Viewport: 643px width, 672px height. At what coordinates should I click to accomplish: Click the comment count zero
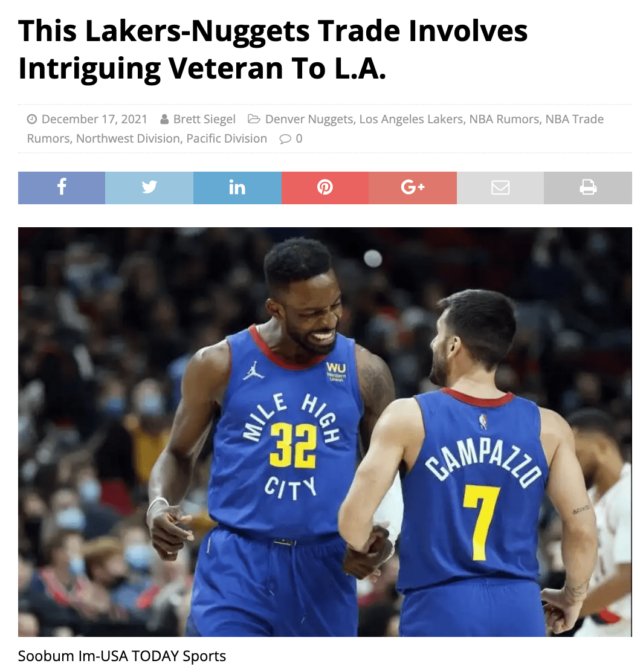tap(299, 139)
